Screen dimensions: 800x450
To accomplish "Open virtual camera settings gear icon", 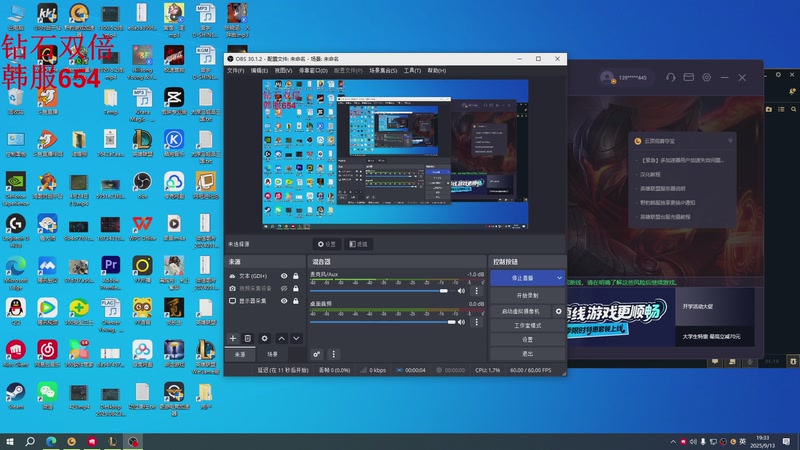I will [559, 311].
